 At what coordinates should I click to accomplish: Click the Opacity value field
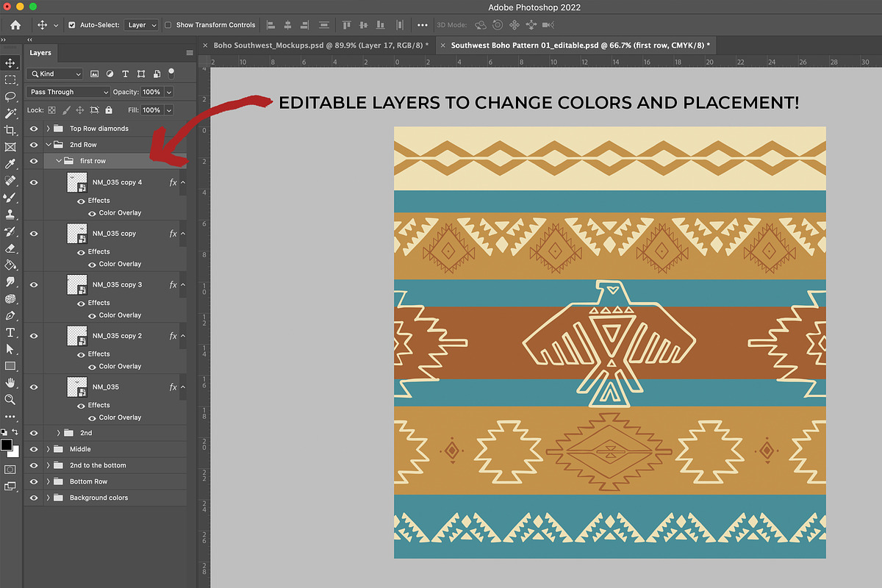[151, 92]
